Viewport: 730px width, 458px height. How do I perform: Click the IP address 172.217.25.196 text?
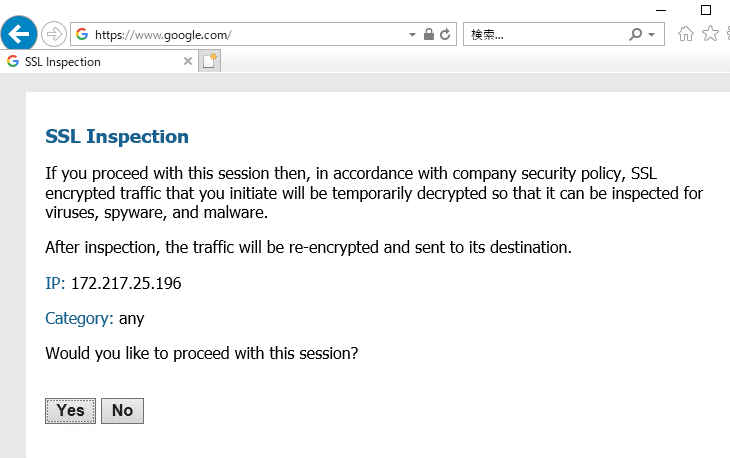[126, 283]
